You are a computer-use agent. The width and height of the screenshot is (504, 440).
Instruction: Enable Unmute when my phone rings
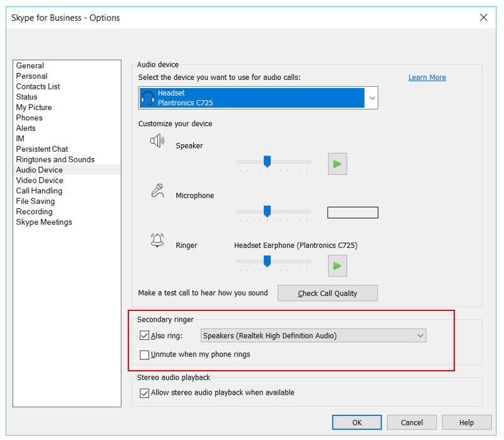pos(145,355)
